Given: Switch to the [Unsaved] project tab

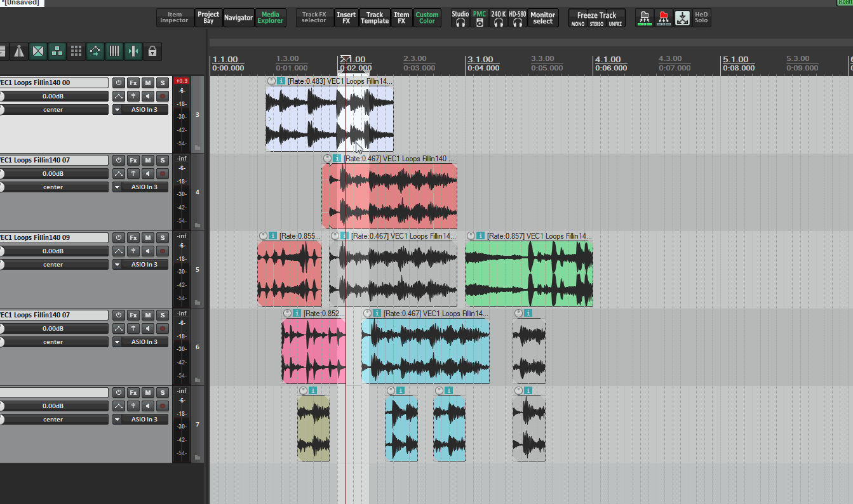Looking at the screenshot, I should coord(21,3).
